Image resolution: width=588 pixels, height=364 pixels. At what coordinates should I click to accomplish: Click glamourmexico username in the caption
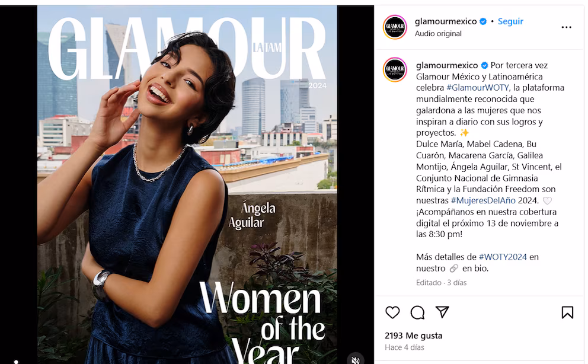[446, 65]
